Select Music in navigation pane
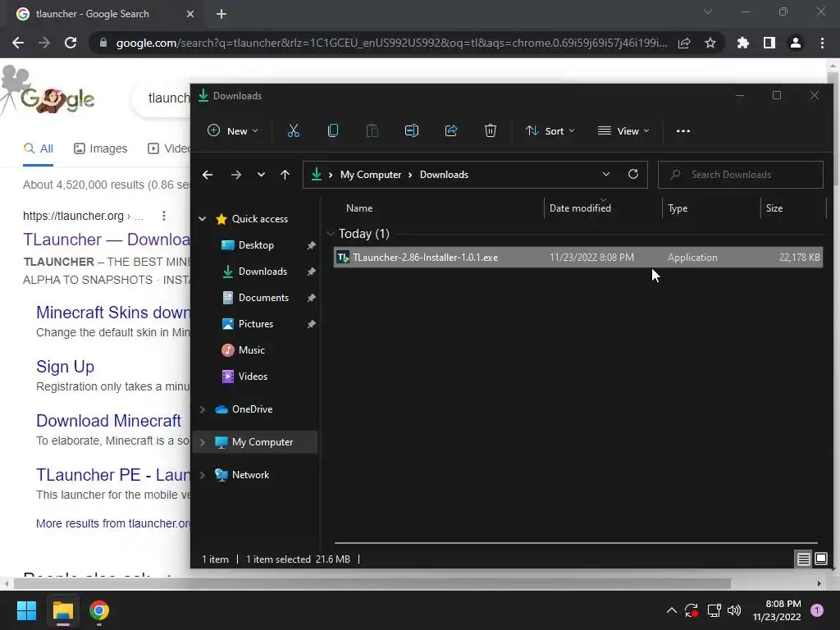The image size is (840, 630). (x=251, y=349)
